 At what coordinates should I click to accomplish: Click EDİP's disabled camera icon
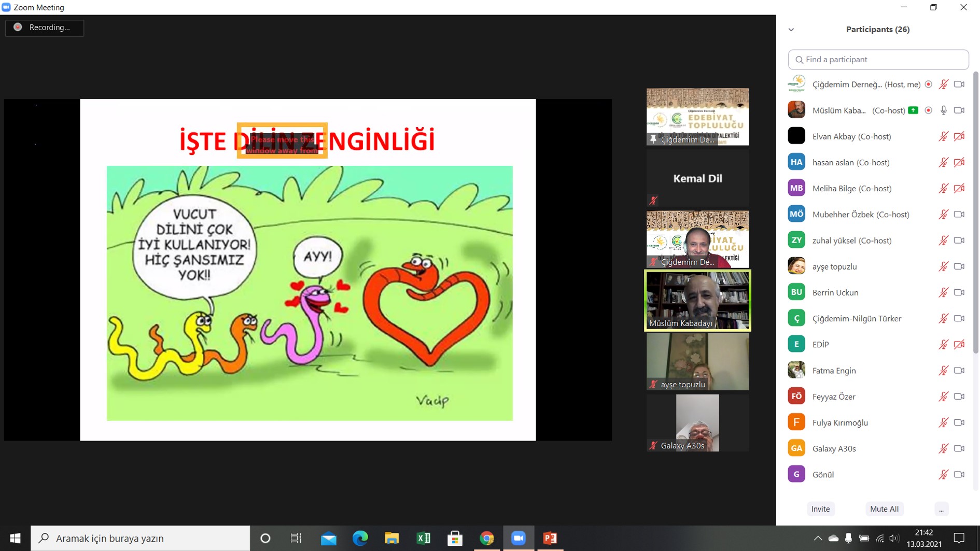959,344
